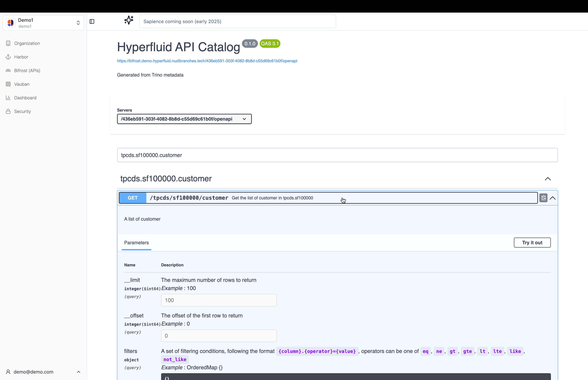Copy the endpoint path to clipboard
This screenshot has width=588, height=380.
click(543, 198)
